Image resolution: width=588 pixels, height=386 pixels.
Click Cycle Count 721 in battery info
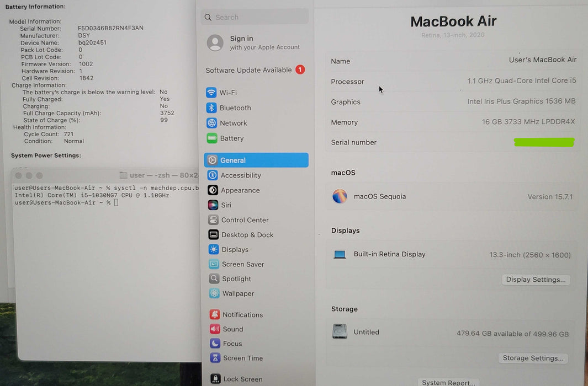49,134
